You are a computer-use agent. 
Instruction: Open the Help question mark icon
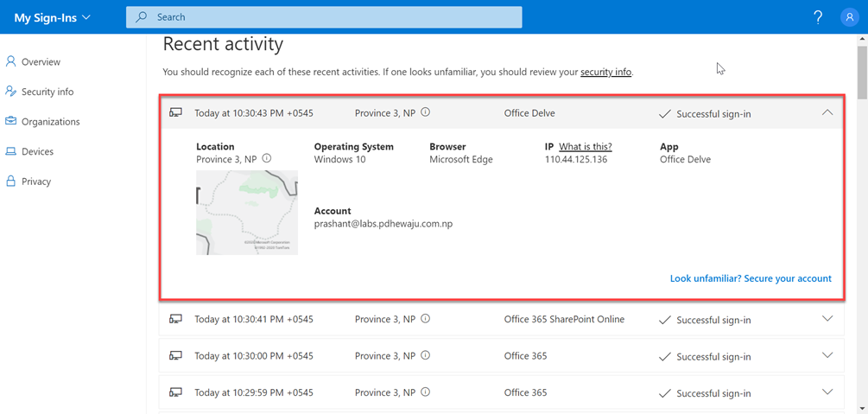click(x=818, y=17)
